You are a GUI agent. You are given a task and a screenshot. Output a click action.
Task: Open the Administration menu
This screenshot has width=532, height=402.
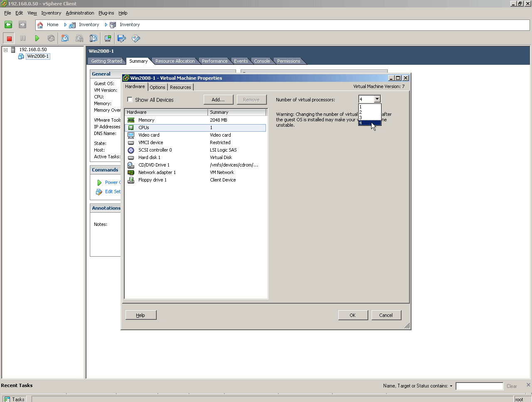click(x=80, y=13)
